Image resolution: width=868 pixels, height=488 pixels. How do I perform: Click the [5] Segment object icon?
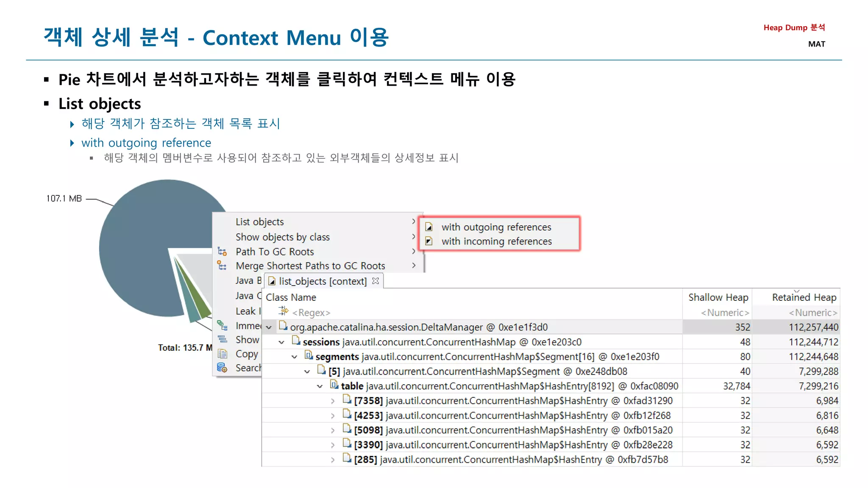click(321, 370)
